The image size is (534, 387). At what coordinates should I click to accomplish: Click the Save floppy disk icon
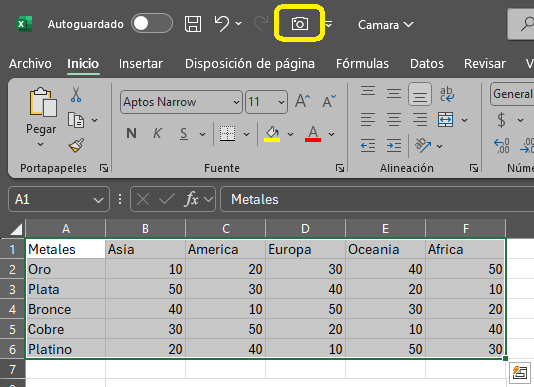[193, 24]
